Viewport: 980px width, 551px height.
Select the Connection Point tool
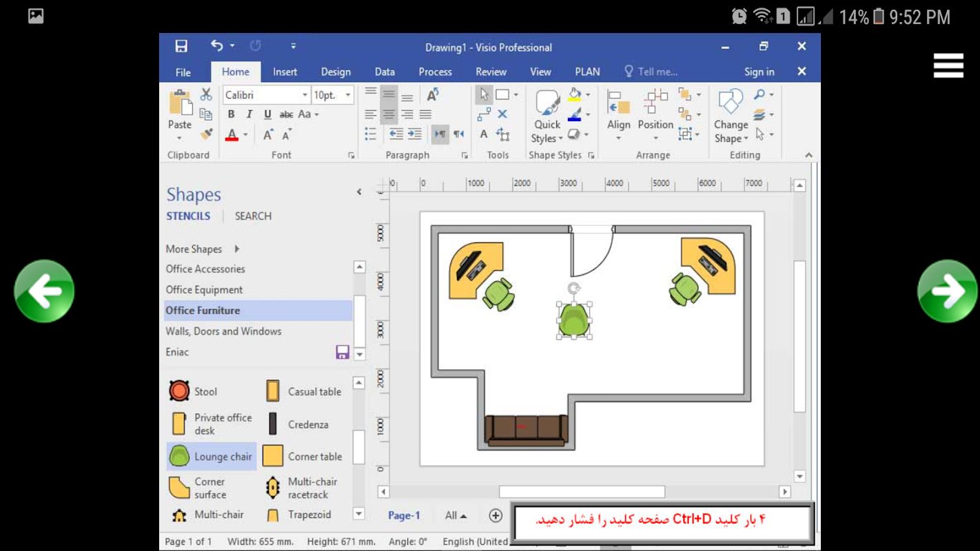coord(502,114)
